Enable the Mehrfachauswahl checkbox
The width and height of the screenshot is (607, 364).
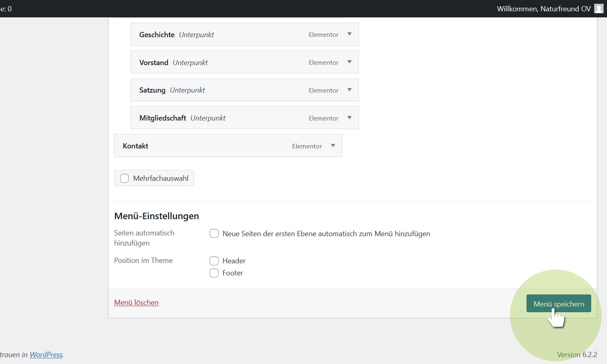click(125, 178)
